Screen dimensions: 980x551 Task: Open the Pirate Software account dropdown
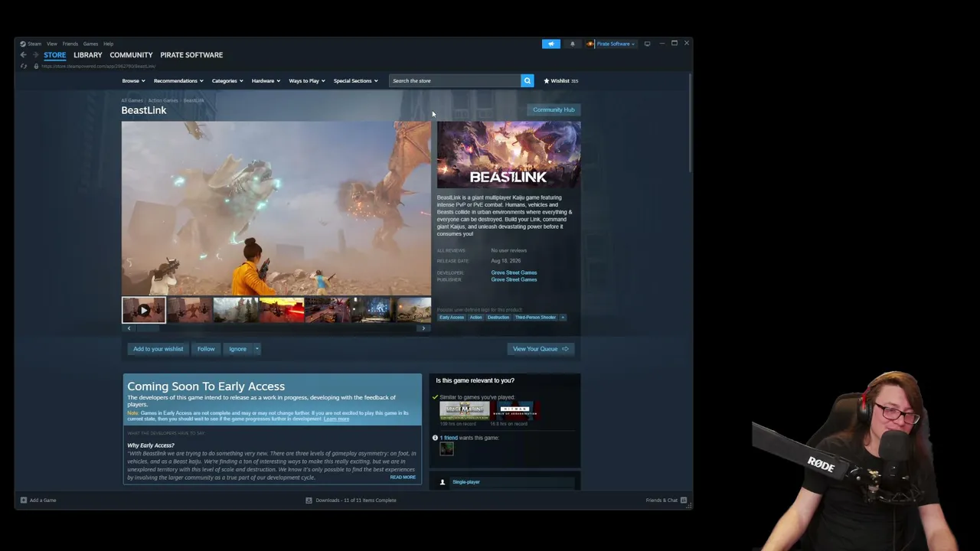[616, 44]
